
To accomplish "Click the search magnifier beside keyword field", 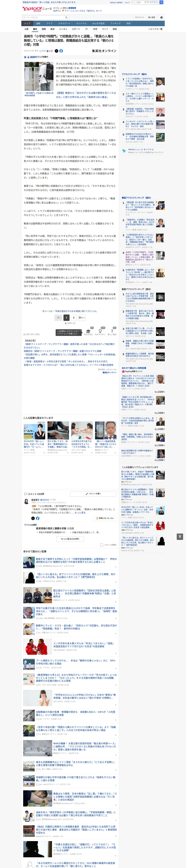I will [x=66, y=18].
